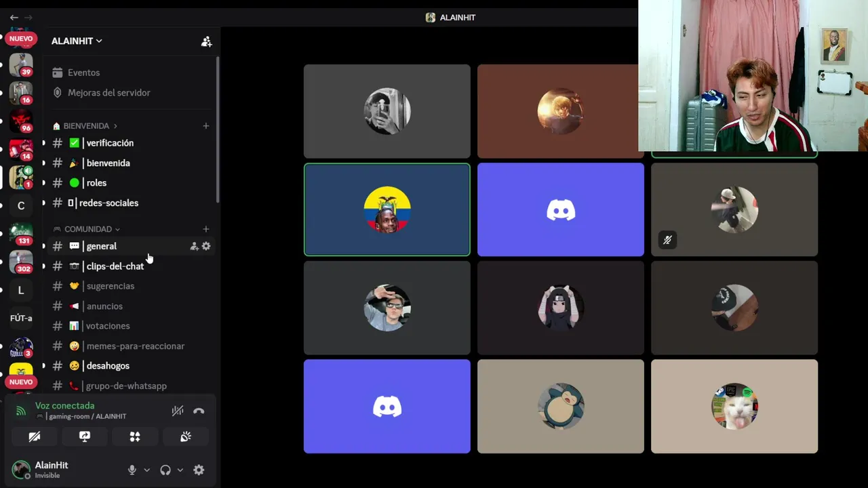Viewport: 868px width, 488px height.
Task: Expand arrow left of clips-del-chat channel
Action: tap(43, 266)
